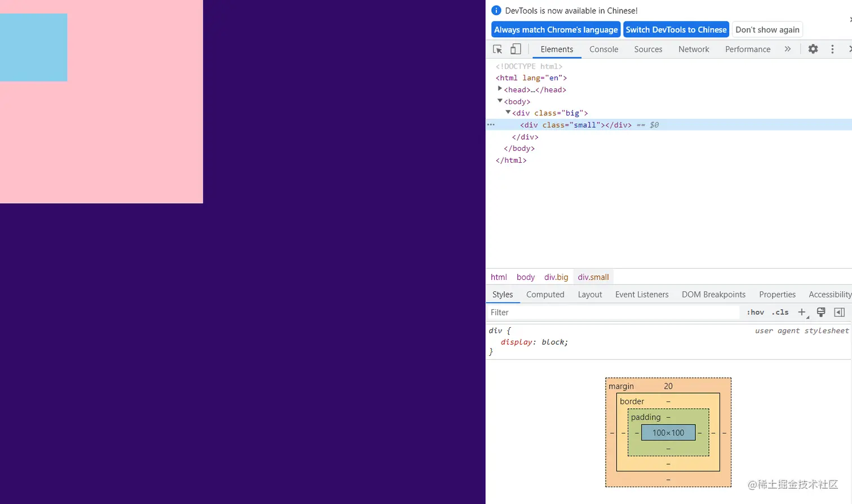Select div.small in the breadcrumb bar
The image size is (852, 504).
[x=593, y=277]
